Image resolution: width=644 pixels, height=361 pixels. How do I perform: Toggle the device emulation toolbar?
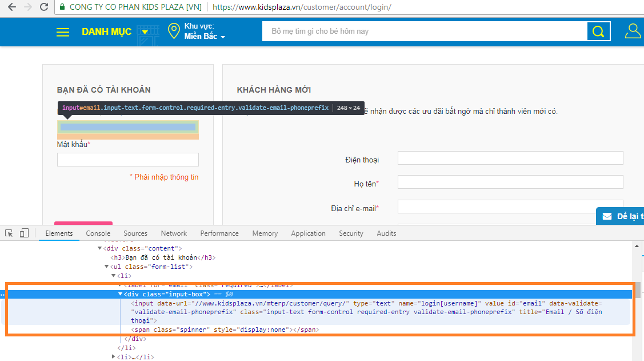[x=23, y=233]
